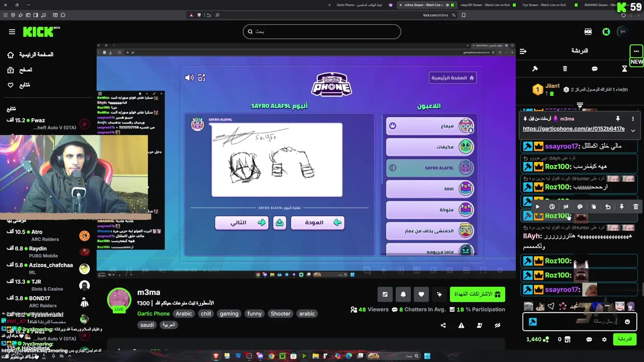644x362 pixels.
Task: Open the Kick hamburger sidebar menu
Action: pyautogui.click(x=12, y=32)
